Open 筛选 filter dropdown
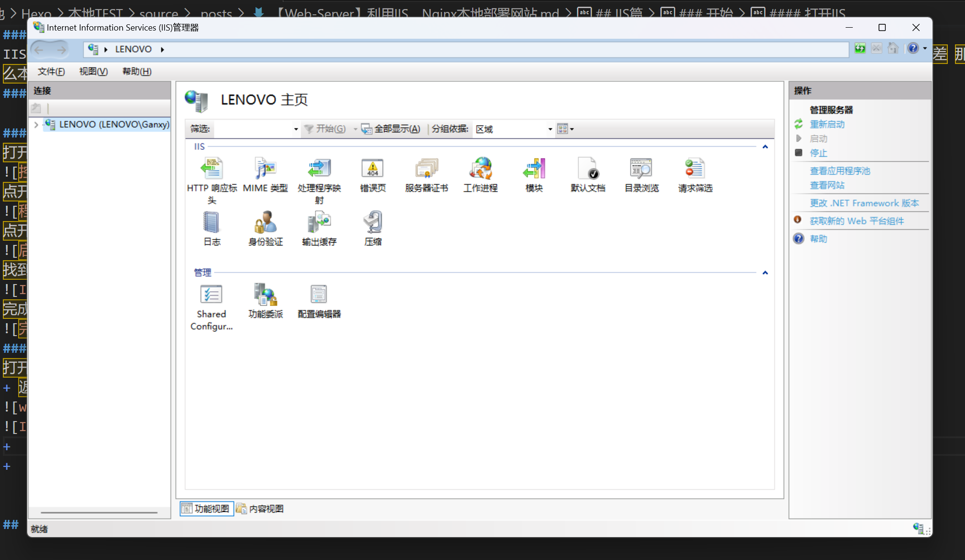 pos(296,129)
